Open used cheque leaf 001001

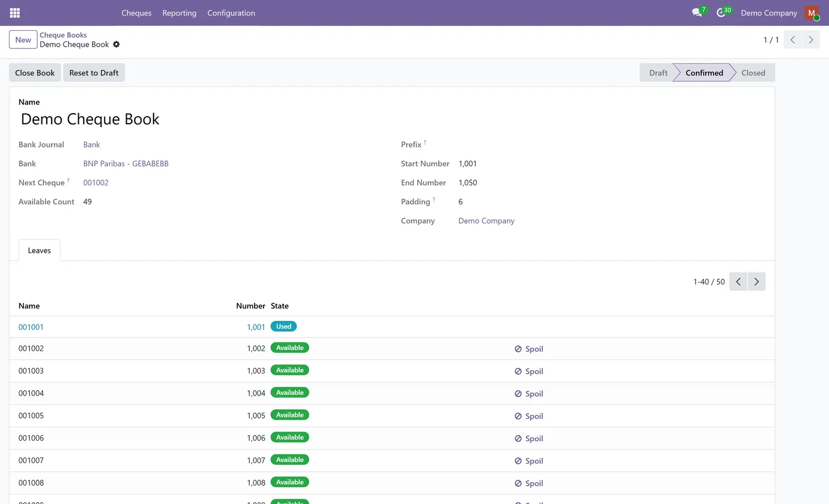point(31,327)
